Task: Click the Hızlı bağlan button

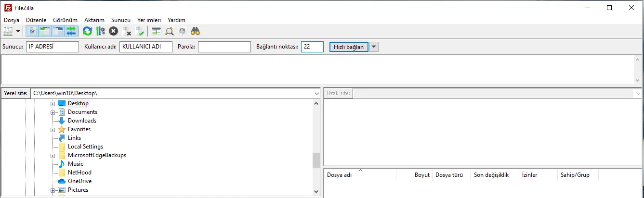Action: (x=349, y=47)
